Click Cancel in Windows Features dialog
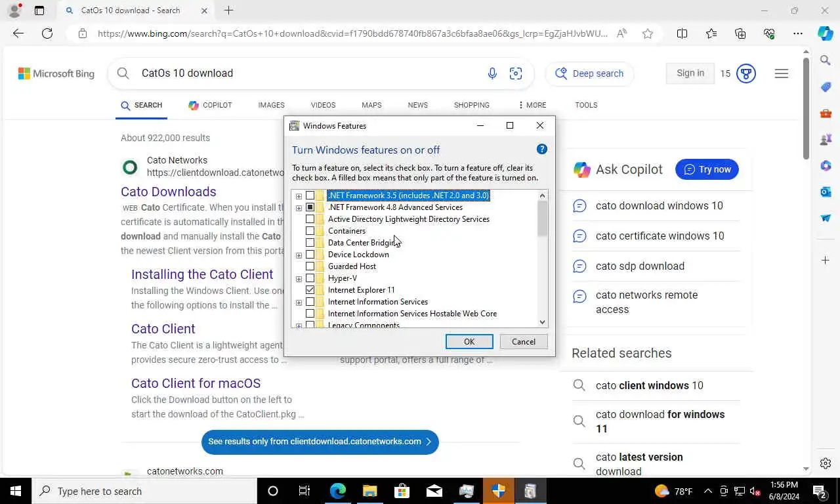Viewport: 840px width, 504px height. (524, 341)
